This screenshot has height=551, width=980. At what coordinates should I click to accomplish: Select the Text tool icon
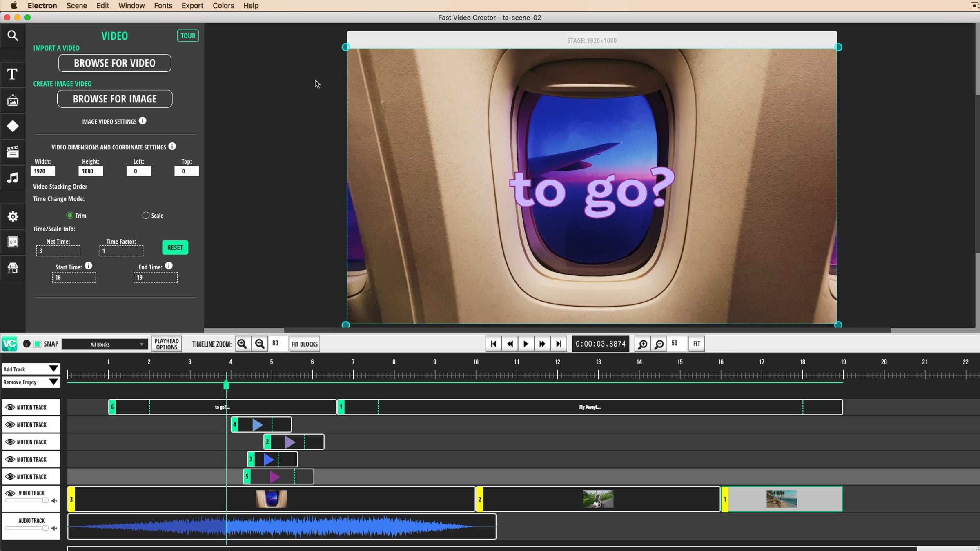tap(13, 74)
